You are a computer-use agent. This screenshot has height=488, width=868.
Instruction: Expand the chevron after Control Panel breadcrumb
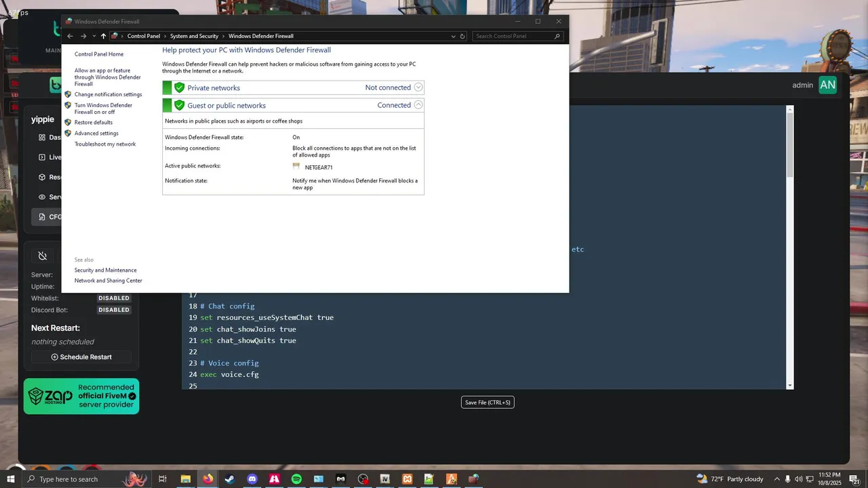pos(165,36)
